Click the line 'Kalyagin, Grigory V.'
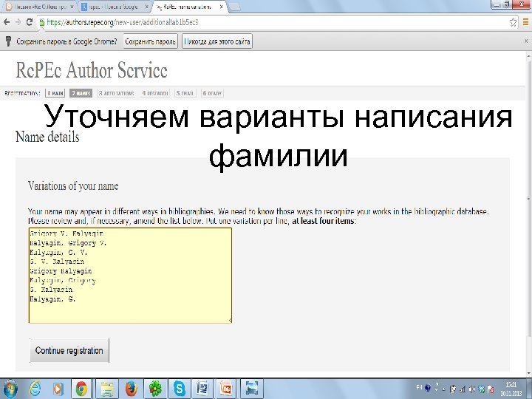Image resolution: width=532 pixels, height=399 pixels. coord(68,243)
